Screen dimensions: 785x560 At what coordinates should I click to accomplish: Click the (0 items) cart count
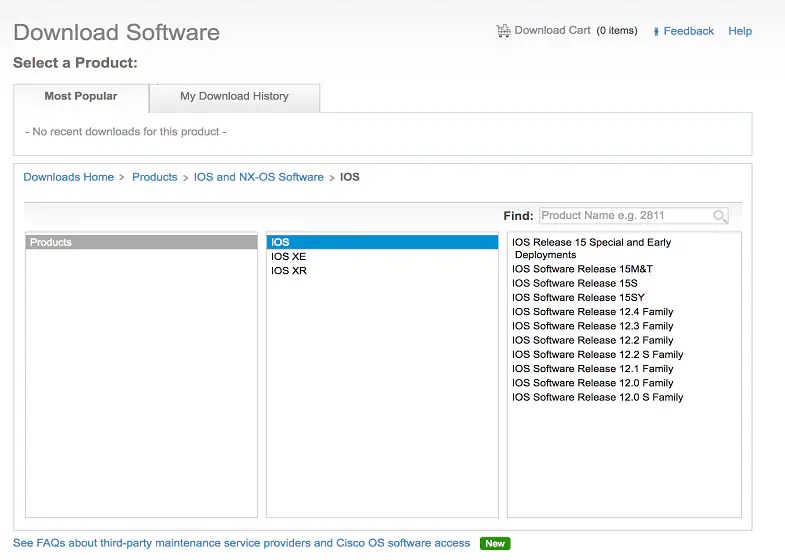point(617,31)
